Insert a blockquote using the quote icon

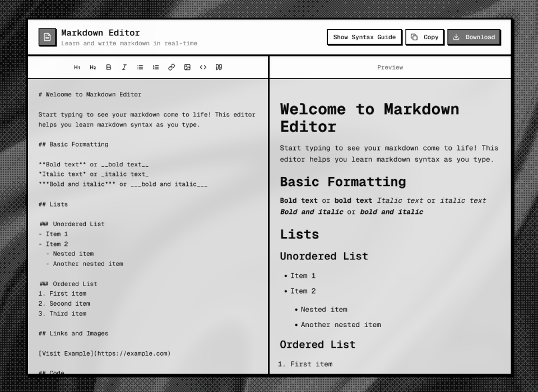point(219,67)
